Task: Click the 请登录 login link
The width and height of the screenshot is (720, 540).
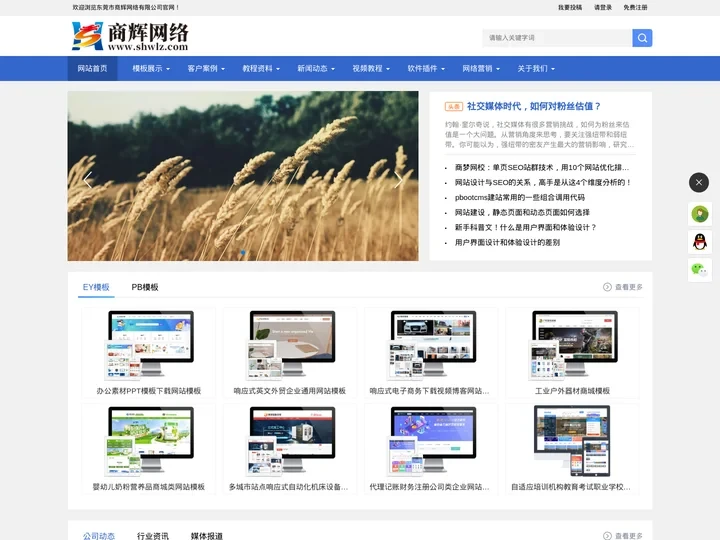Action: point(602,7)
